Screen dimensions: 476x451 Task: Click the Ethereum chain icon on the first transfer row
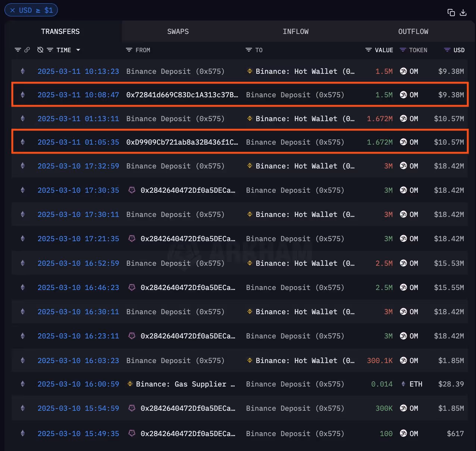pos(22,71)
